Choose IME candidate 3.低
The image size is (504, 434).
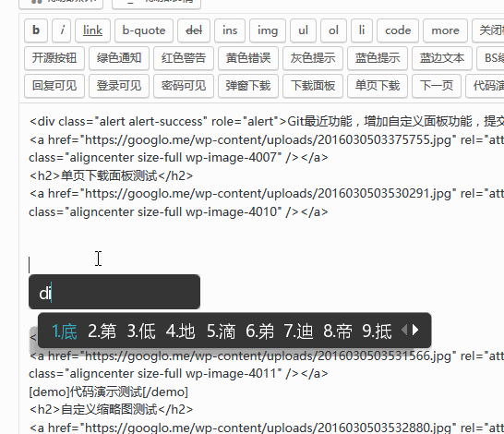pyautogui.click(x=141, y=332)
